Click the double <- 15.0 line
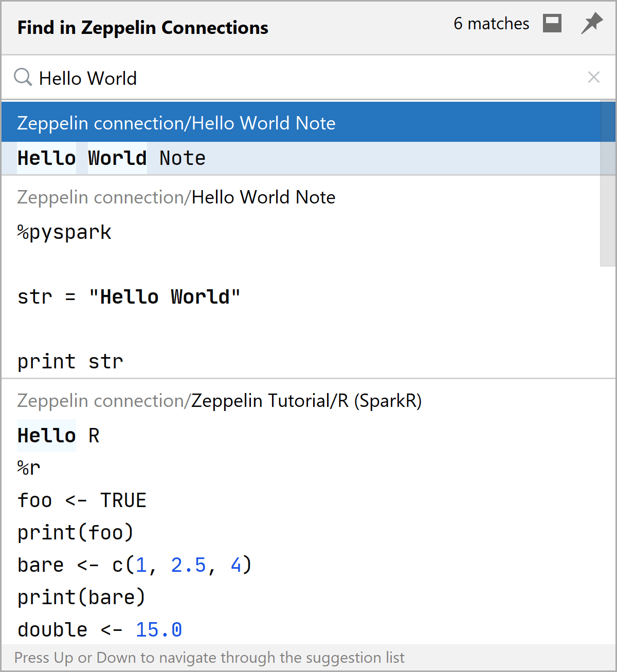The width and height of the screenshot is (617, 672). 100,630
